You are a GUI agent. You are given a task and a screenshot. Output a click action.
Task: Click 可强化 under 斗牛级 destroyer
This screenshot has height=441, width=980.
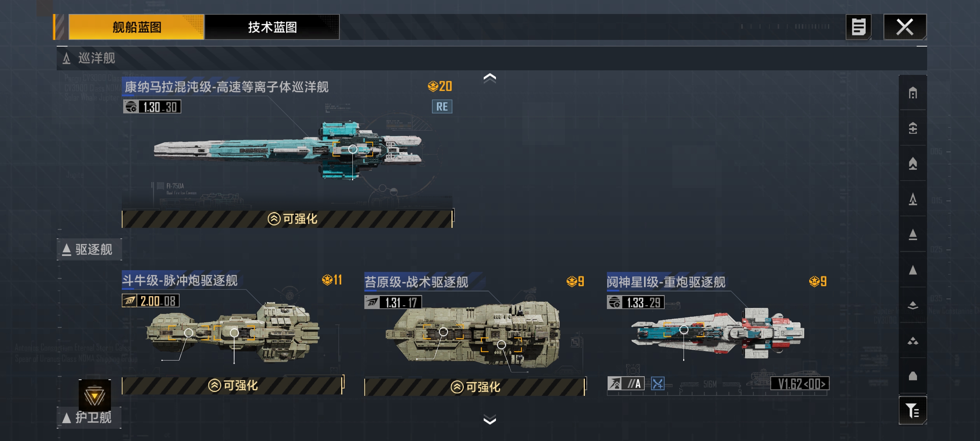pos(232,385)
